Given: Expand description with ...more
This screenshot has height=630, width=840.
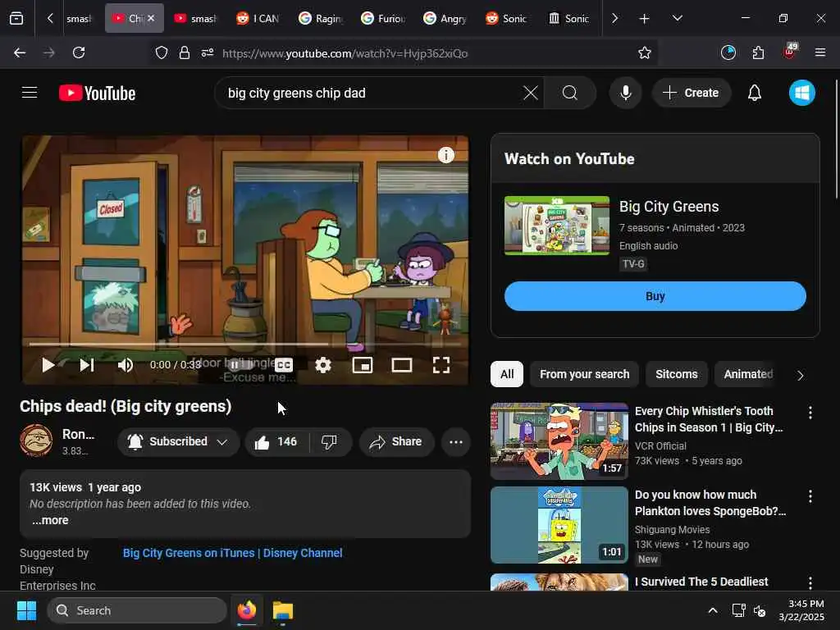Looking at the screenshot, I should 50,520.
